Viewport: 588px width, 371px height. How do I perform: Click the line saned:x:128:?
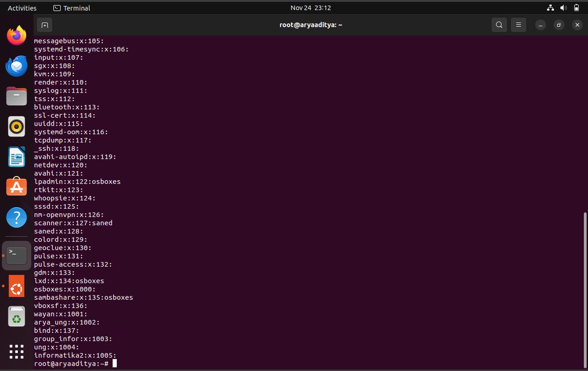click(59, 231)
